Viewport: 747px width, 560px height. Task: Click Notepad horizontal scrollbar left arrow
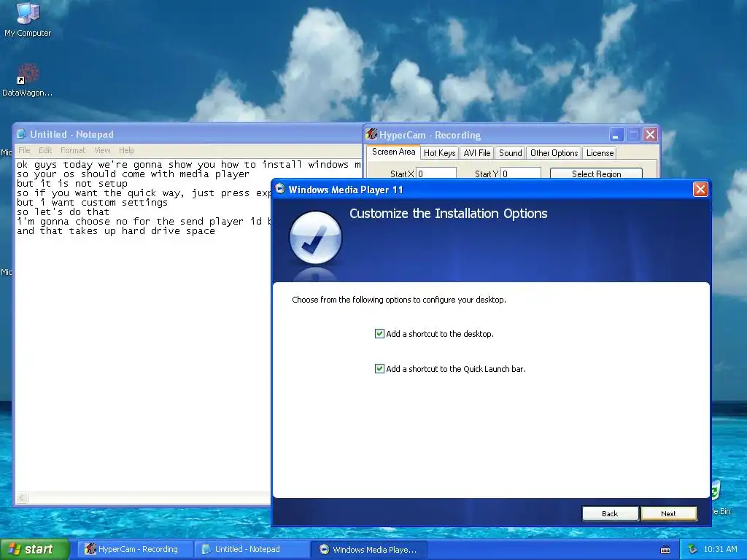pyautogui.click(x=21, y=498)
